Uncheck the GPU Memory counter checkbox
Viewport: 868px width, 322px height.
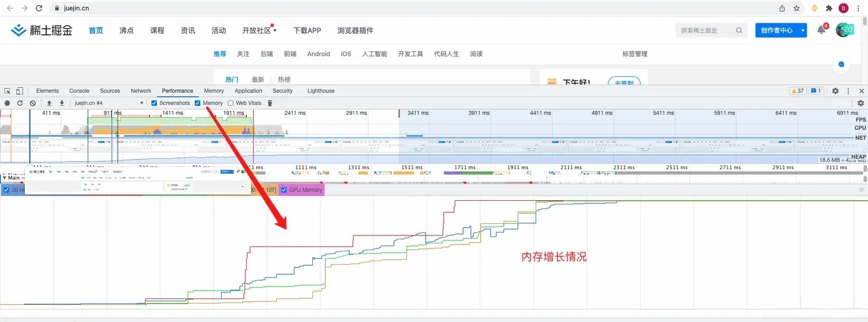click(x=284, y=190)
